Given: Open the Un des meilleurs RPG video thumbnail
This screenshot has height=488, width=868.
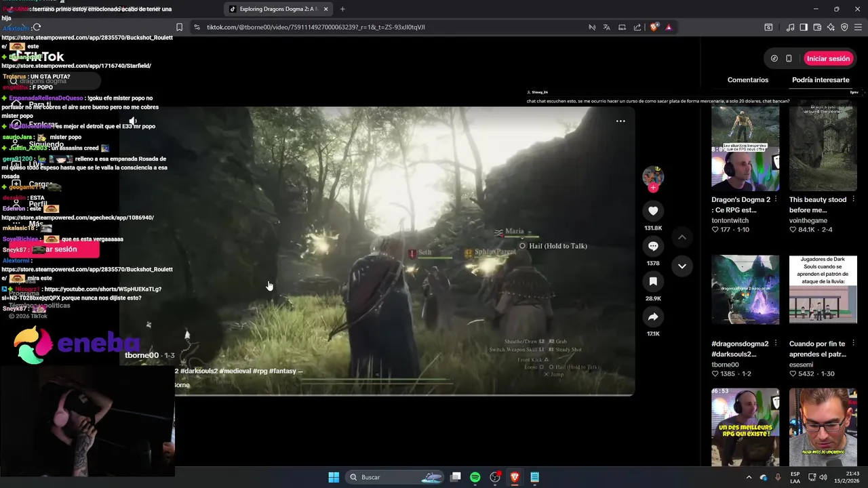Looking at the screenshot, I should point(745,427).
